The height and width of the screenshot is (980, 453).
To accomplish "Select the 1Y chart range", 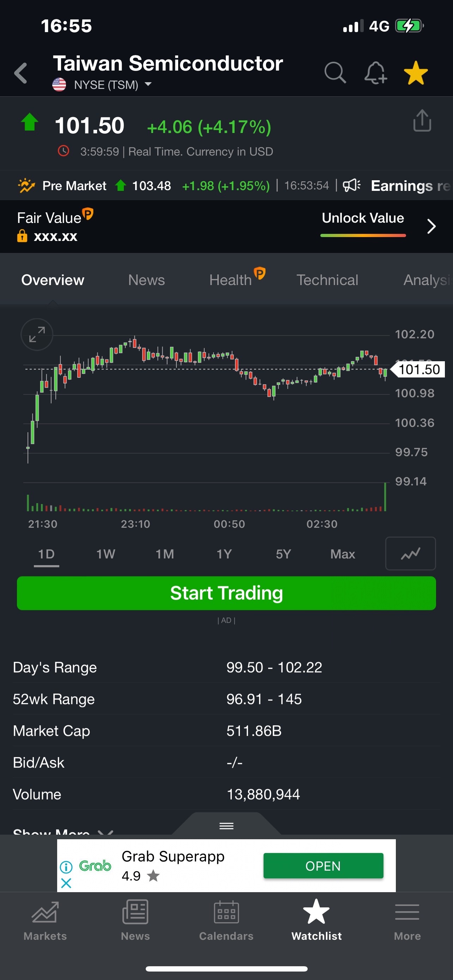I will point(224,554).
